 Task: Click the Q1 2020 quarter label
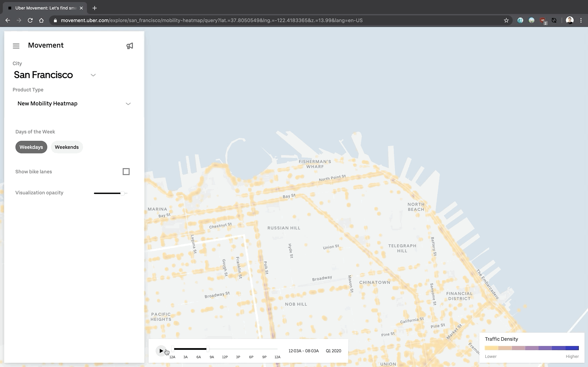[334, 351]
